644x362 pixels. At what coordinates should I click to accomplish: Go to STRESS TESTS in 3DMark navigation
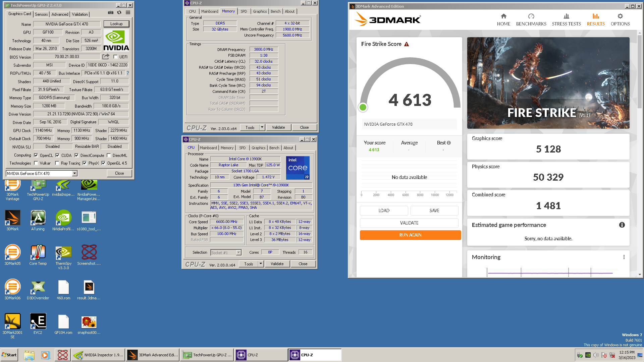[x=566, y=20]
